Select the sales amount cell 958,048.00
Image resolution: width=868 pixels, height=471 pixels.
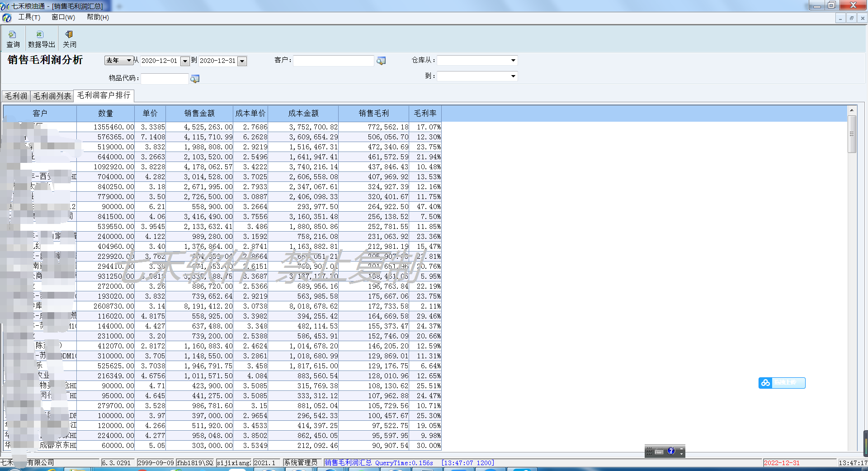tap(199, 436)
